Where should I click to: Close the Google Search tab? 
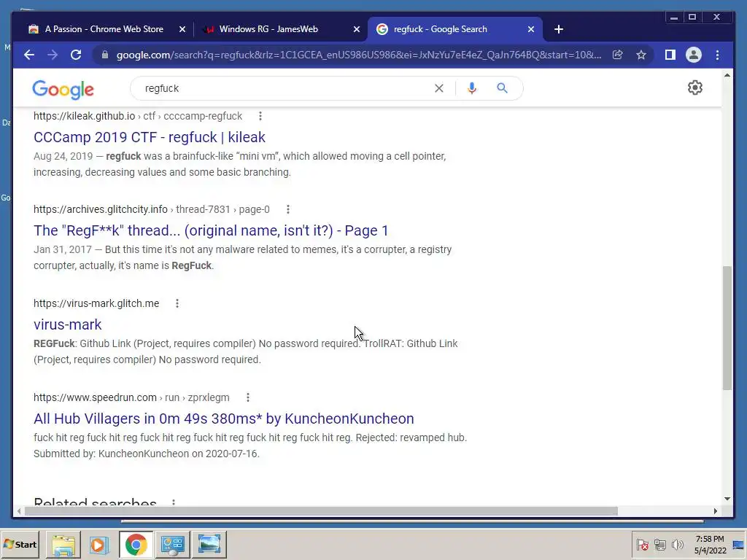pos(531,29)
